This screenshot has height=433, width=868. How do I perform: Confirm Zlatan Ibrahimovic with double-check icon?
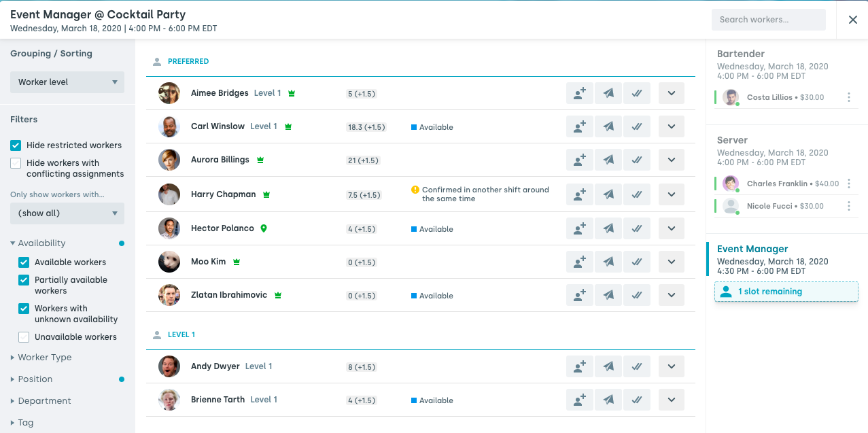click(x=637, y=295)
